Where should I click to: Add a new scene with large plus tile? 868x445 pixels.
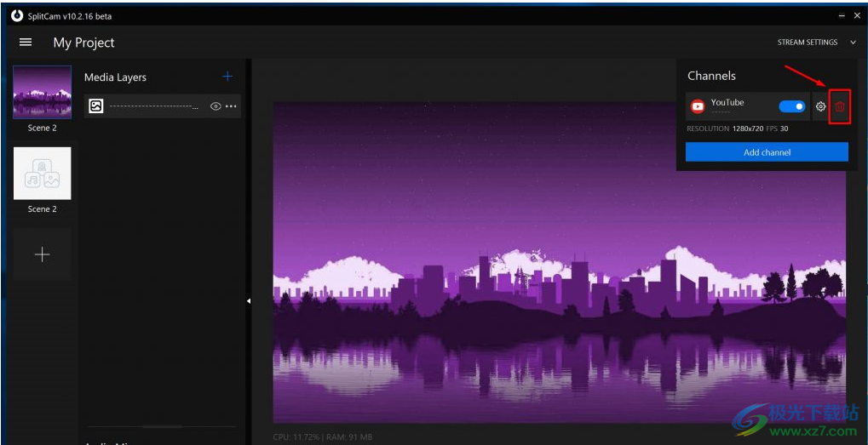coord(42,254)
